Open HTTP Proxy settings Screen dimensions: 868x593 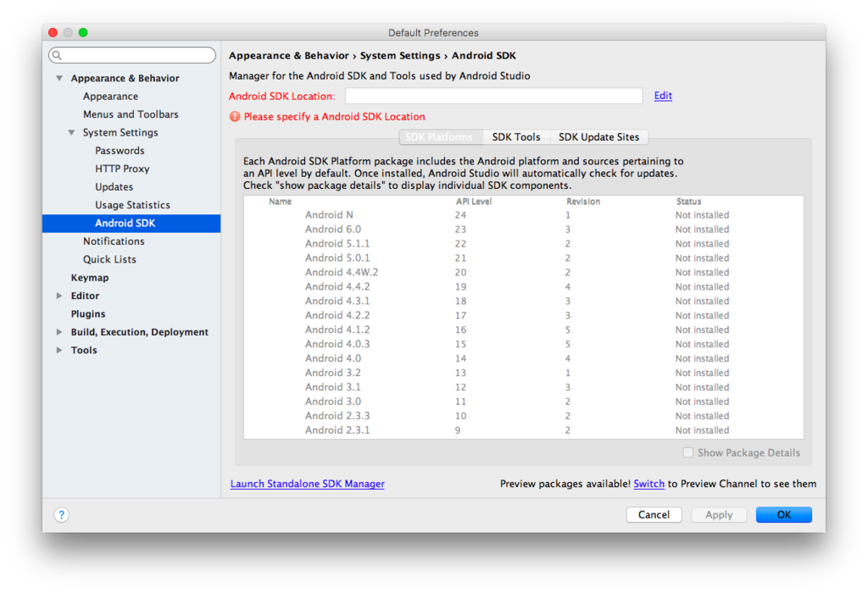point(122,169)
